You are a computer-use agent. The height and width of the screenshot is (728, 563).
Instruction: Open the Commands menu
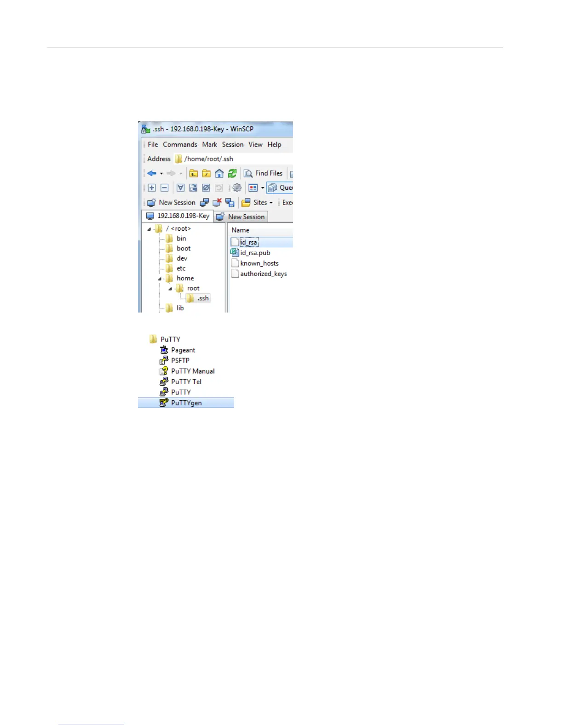point(180,144)
